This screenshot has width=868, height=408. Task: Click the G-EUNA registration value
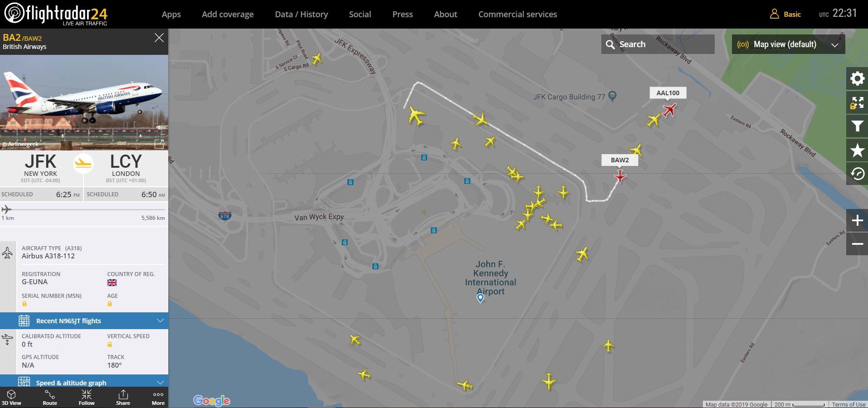coord(34,282)
